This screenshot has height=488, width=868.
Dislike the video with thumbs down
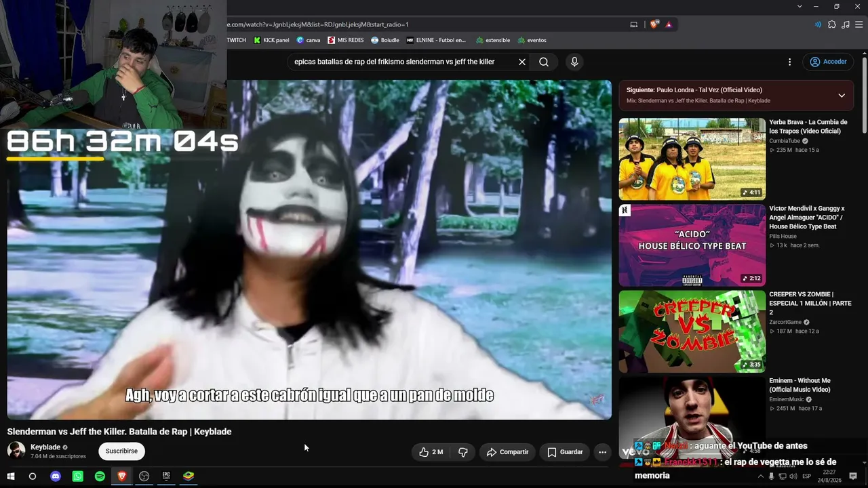tap(463, 452)
